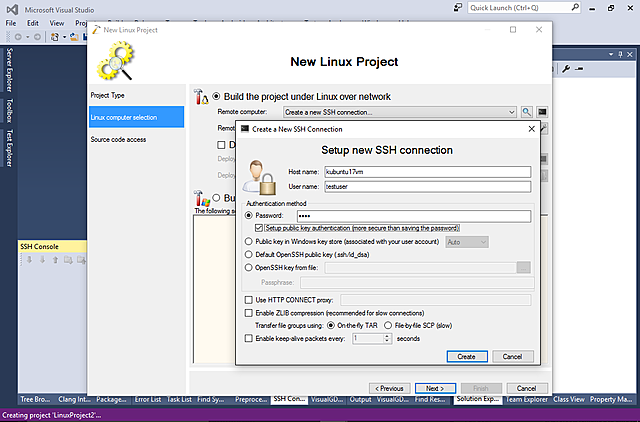The height and width of the screenshot is (422, 640).
Task: Switch to the Team Explorer tab
Action: click(x=527, y=399)
